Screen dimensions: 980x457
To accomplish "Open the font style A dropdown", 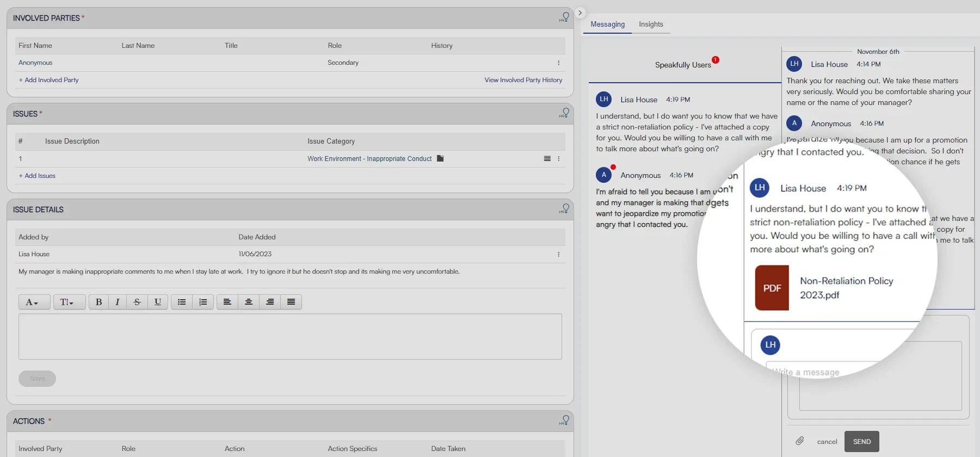I will 34,302.
